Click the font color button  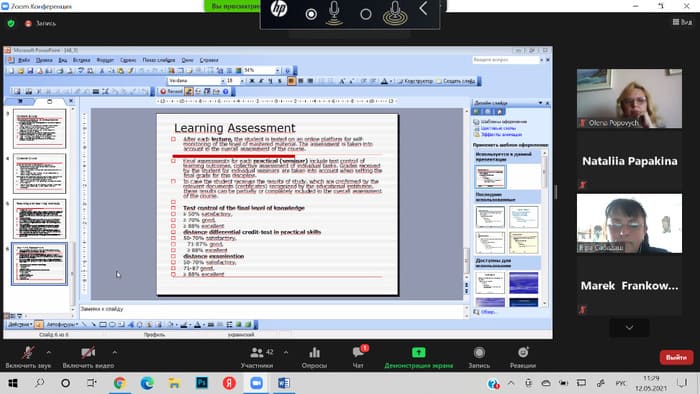coord(384,81)
